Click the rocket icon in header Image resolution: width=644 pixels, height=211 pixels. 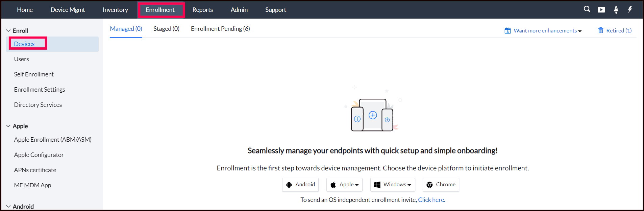click(616, 10)
